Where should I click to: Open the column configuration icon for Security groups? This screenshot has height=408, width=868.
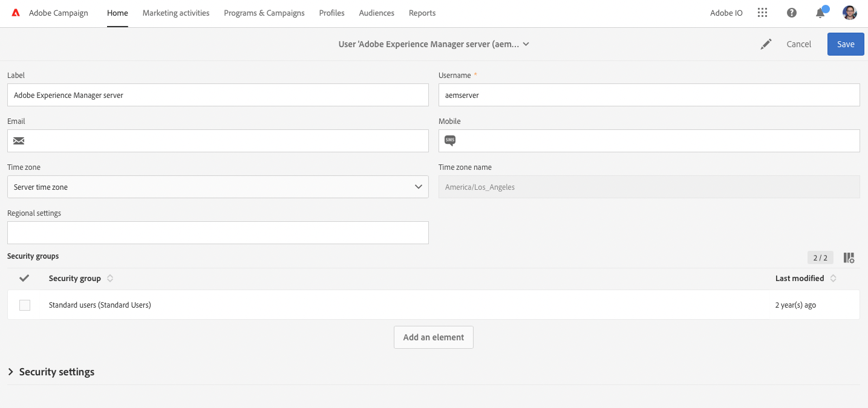click(x=849, y=258)
